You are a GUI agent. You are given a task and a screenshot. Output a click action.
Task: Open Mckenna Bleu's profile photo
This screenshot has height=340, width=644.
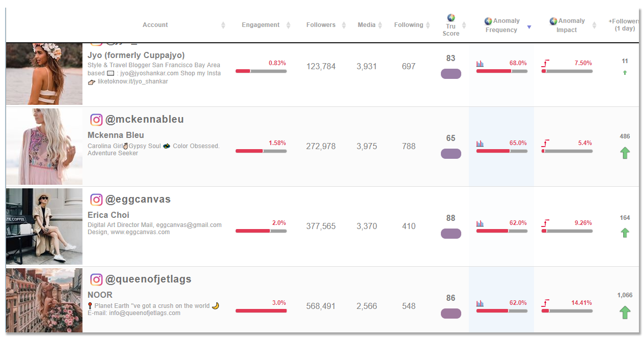click(44, 147)
